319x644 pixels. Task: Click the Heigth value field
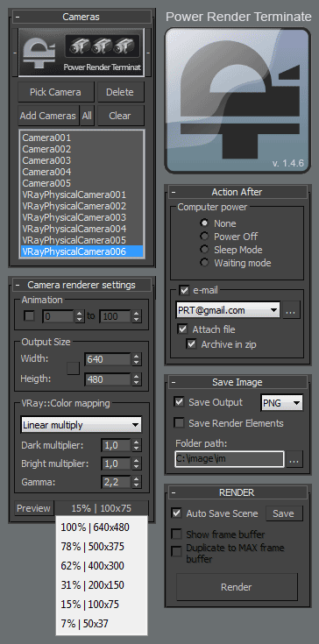click(x=108, y=379)
